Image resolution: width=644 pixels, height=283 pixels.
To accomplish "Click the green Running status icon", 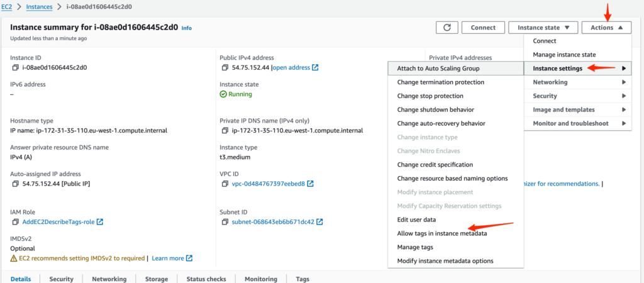I will point(223,94).
